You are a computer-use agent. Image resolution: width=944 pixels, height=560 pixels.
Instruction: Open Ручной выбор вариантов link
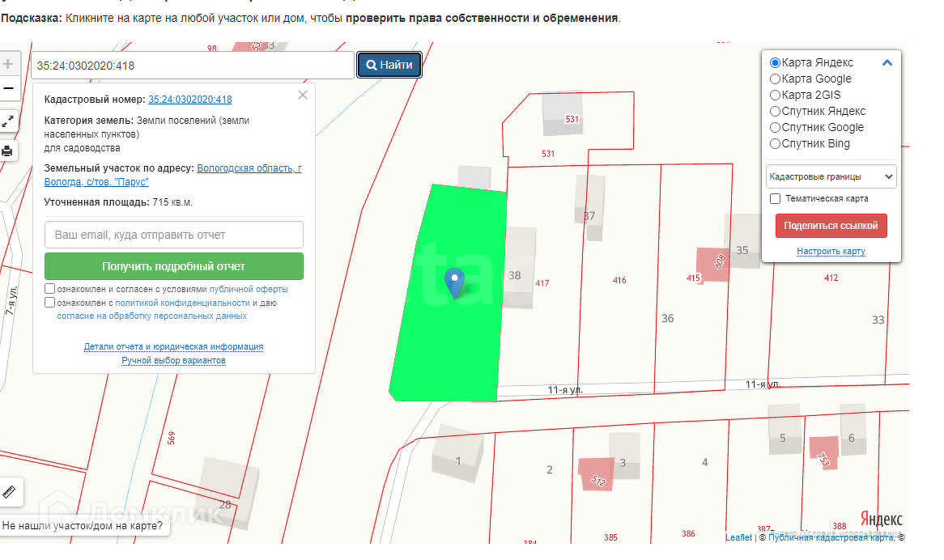[x=173, y=360]
